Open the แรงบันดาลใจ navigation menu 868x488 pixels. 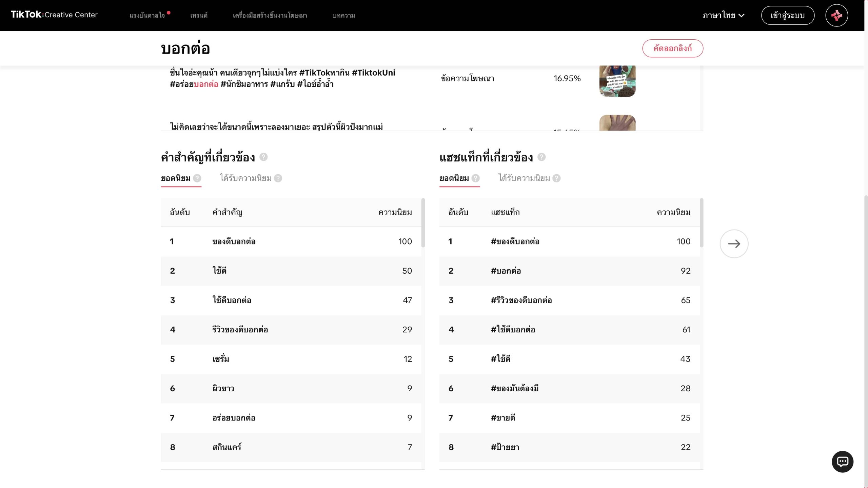coord(147,15)
